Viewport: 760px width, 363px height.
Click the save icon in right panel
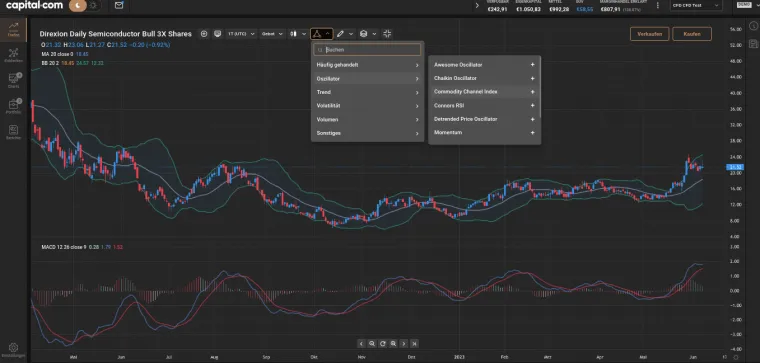click(x=753, y=44)
